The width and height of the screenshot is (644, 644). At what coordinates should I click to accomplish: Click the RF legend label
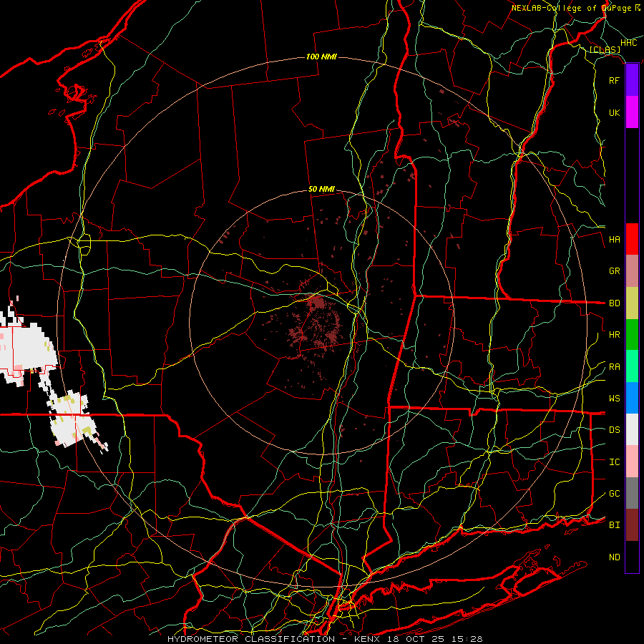pyautogui.click(x=614, y=80)
